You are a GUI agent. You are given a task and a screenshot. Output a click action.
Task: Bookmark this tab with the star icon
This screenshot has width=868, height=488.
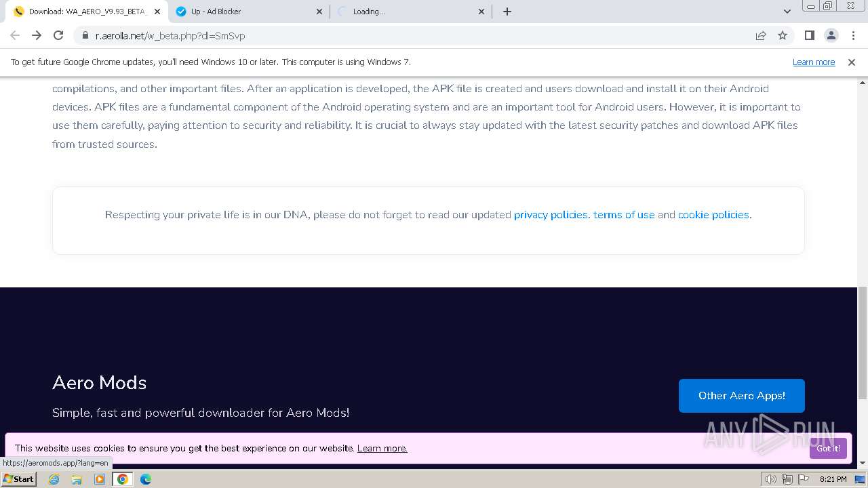783,35
